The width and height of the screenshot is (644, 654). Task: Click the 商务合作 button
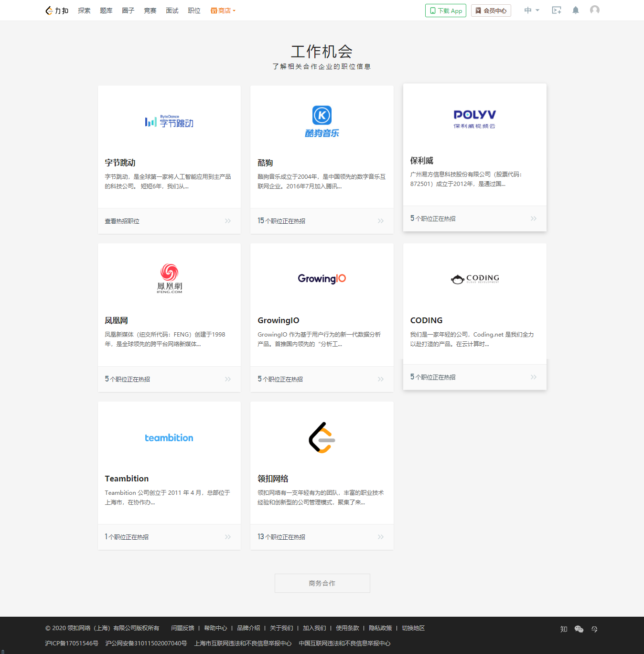click(x=322, y=583)
